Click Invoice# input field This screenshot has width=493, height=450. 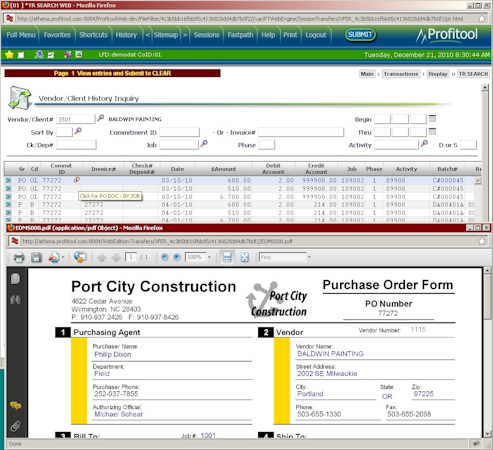301,132
